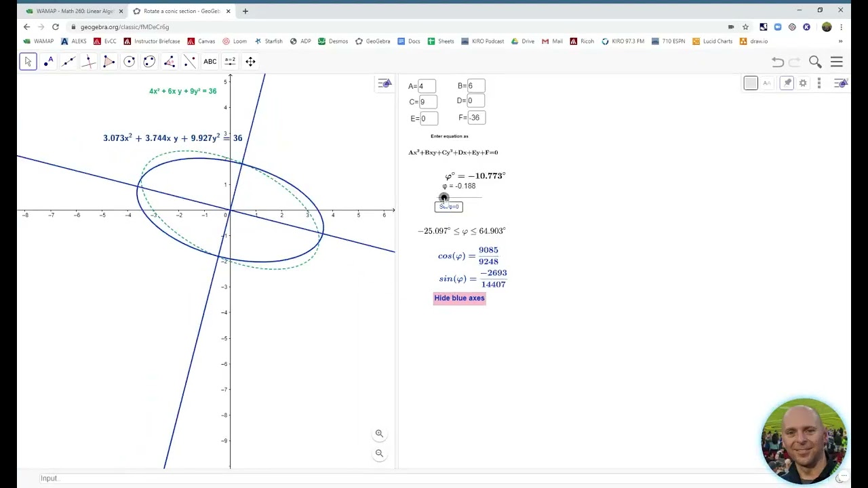Close the WAMAP Math 260 tab
Viewport: 868px width, 488px height.
tap(121, 11)
